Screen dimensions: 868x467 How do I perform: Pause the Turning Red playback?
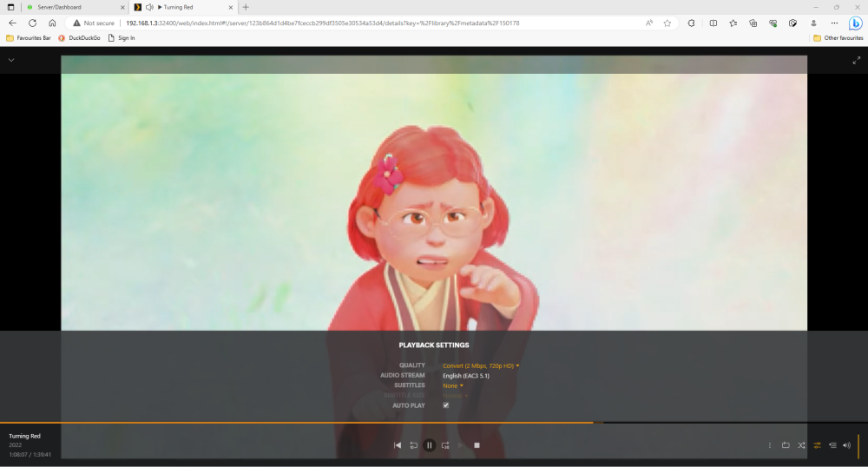[429, 445]
